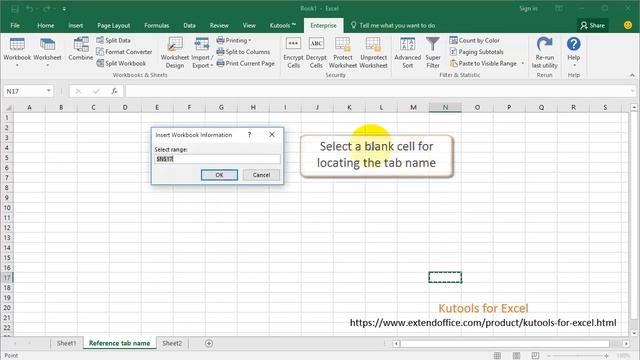640x360 pixels.
Task: Click the Redo icon
Action: click(46, 9)
